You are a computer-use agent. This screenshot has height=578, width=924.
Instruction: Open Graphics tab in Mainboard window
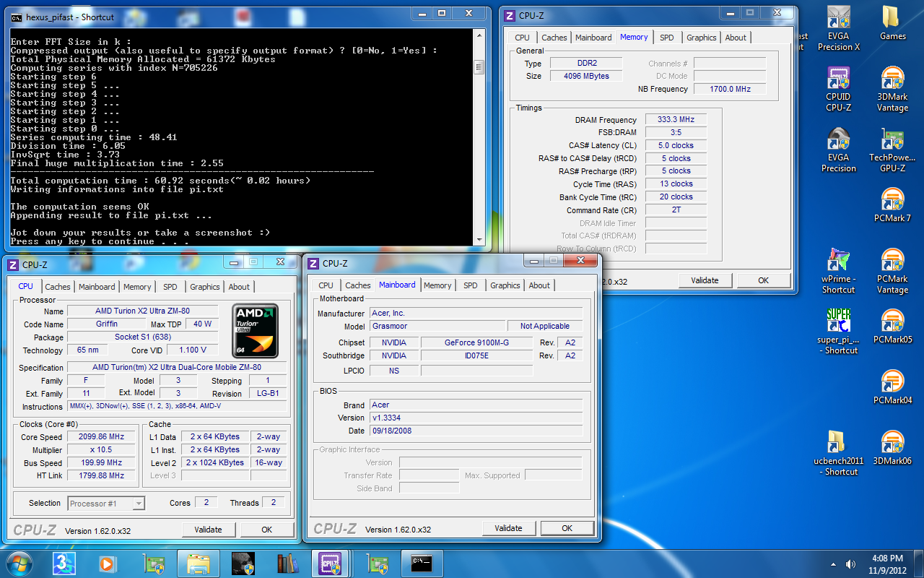pos(505,285)
